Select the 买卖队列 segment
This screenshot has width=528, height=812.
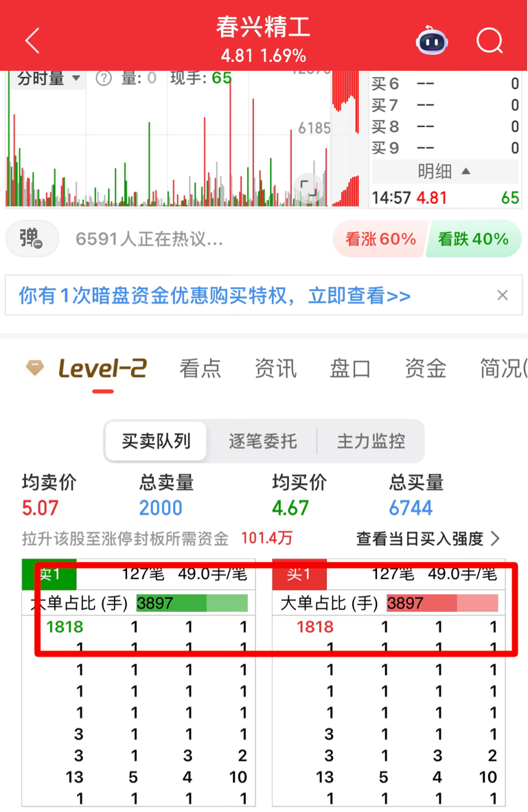(156, 441)
